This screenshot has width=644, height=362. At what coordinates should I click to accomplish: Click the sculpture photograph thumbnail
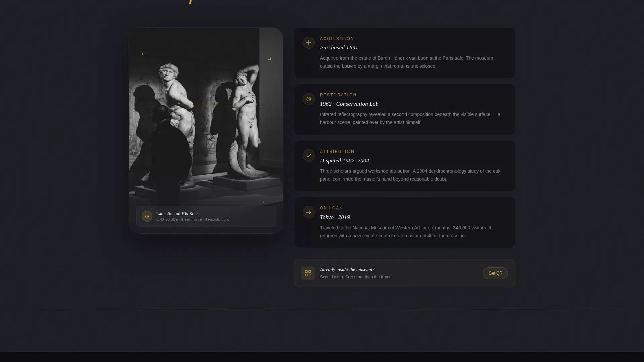pos(206,117)
